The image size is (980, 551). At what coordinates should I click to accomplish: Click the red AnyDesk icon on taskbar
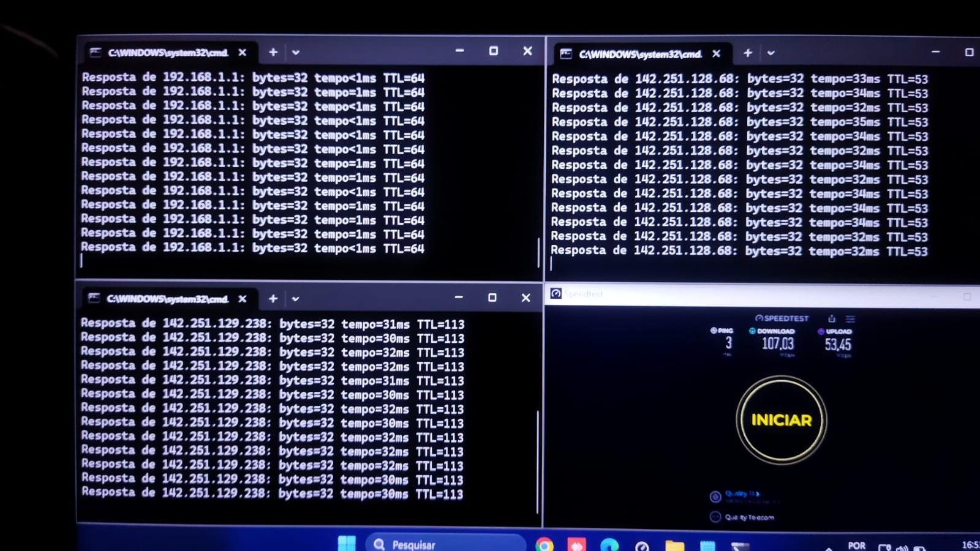(x=576, y=544)
